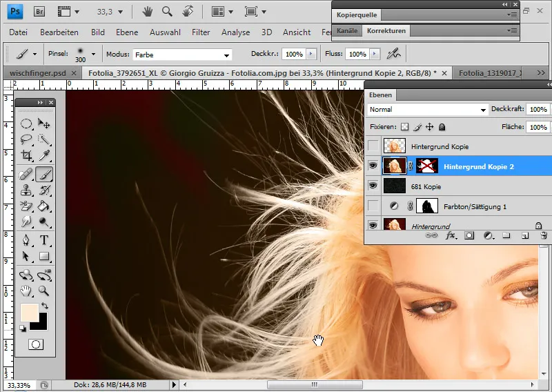Select the Move tool
552x392 pixels.
click(44, 124)
